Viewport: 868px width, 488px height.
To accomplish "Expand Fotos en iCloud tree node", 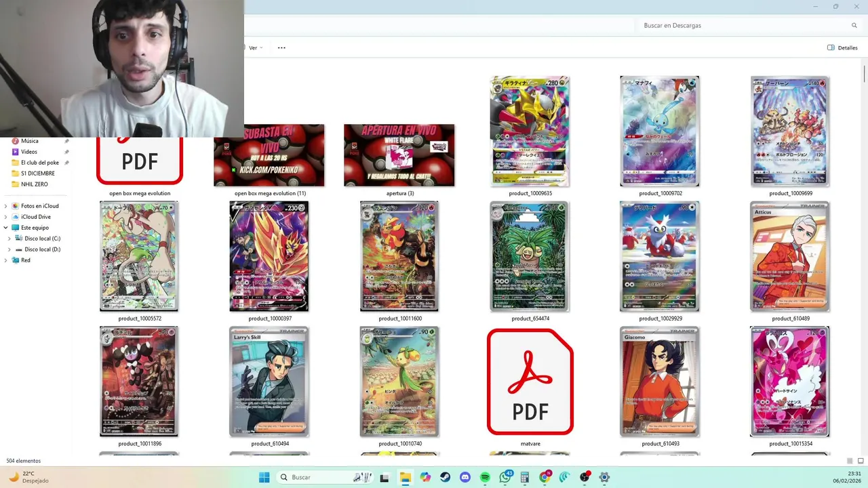I will point(6,206).
